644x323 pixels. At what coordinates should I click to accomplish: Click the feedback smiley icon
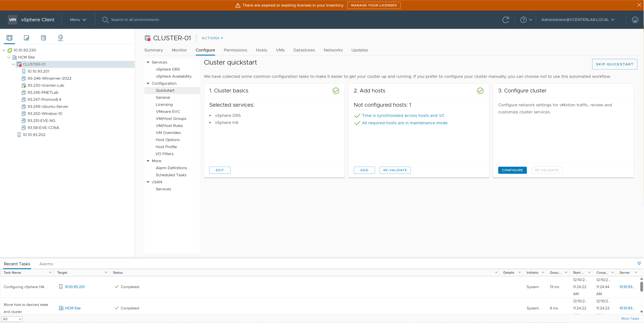[x=635, y=20]
